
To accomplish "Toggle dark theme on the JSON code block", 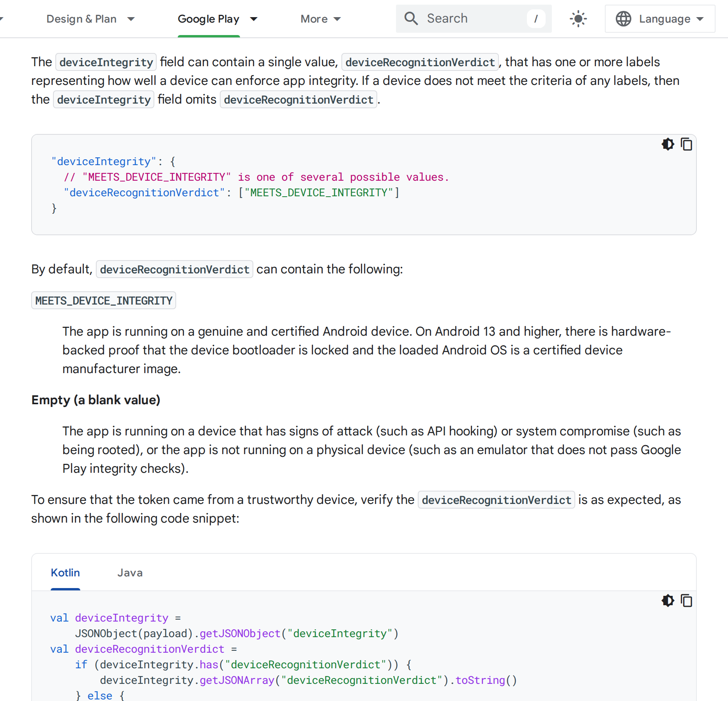I will click(668, 144).
